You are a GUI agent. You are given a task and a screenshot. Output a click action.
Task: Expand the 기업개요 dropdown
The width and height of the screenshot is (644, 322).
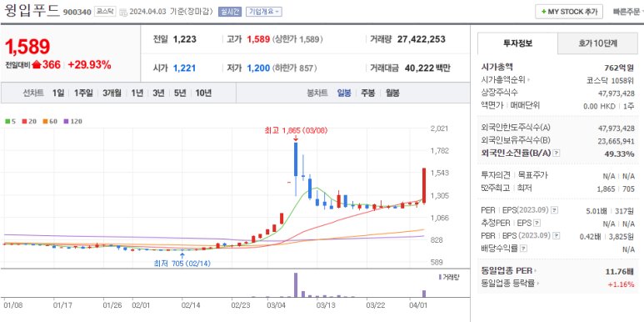click(263, 12)
